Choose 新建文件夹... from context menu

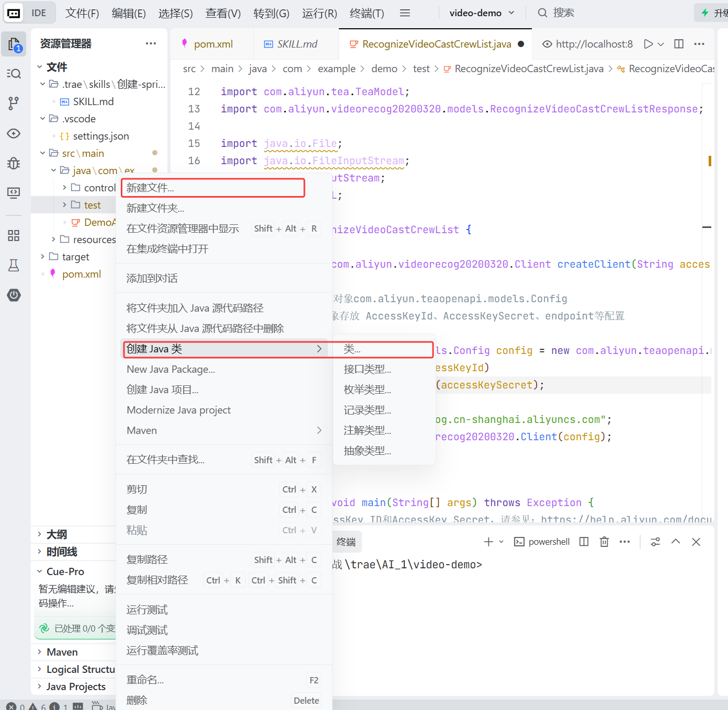pos(224,208)
